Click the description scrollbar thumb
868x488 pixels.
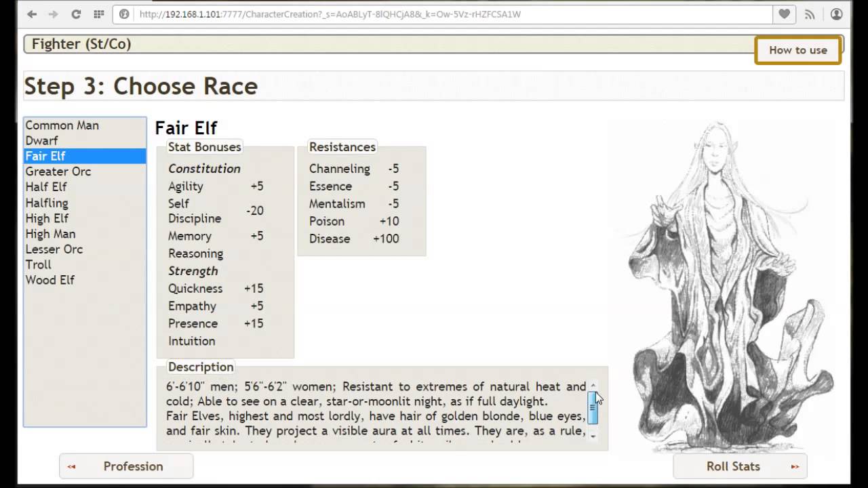click(x=593, y=407)
